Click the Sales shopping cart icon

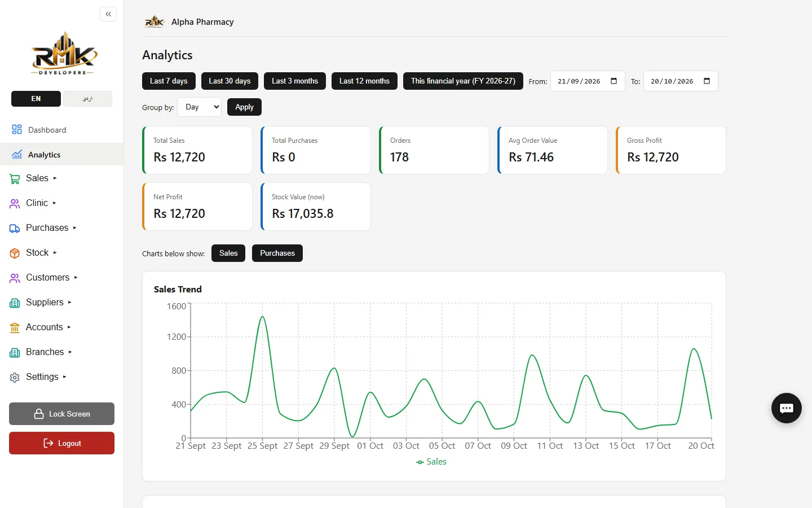pyautogui.click(x=15, y=179)
